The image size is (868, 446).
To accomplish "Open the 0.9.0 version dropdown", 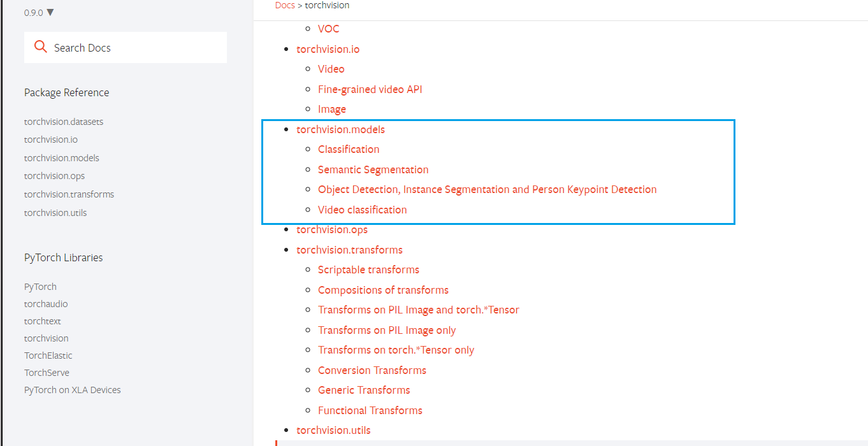I will tap(39, 13).
